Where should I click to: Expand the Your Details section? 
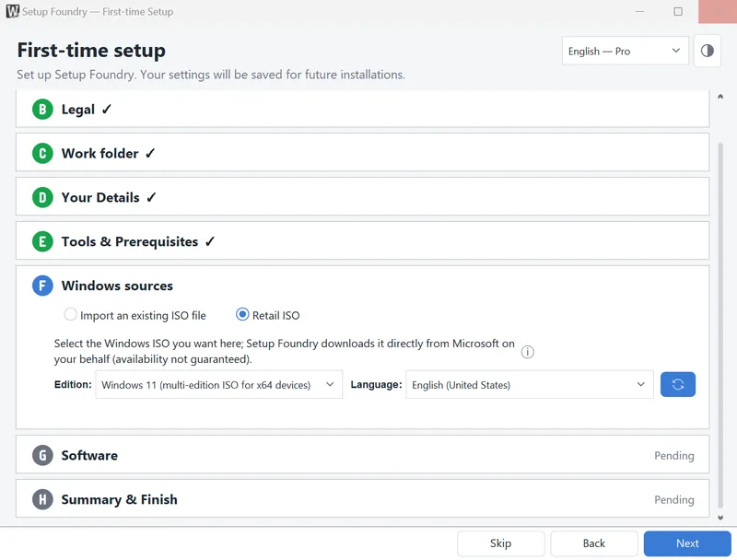tap(362, 196)
